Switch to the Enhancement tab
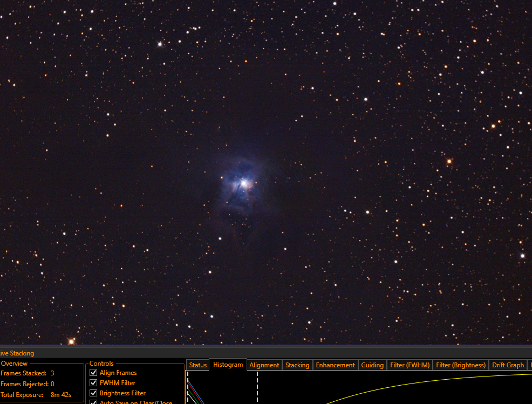Screen dimensions: 532x404 point(335,365)
